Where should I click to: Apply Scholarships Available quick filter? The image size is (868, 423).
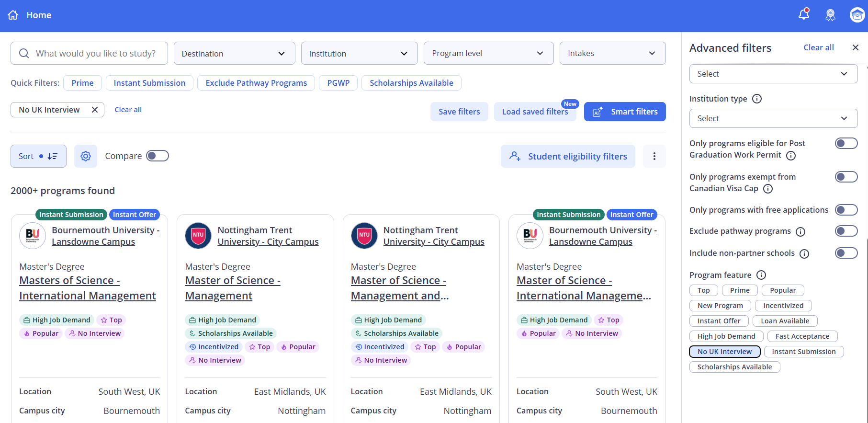click(x=411, y=83)
